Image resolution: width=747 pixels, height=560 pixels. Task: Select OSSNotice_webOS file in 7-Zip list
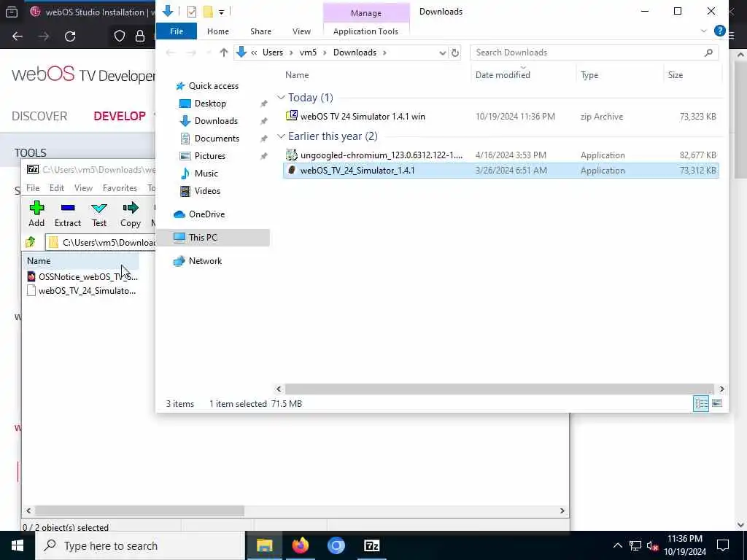pos(82,276)
